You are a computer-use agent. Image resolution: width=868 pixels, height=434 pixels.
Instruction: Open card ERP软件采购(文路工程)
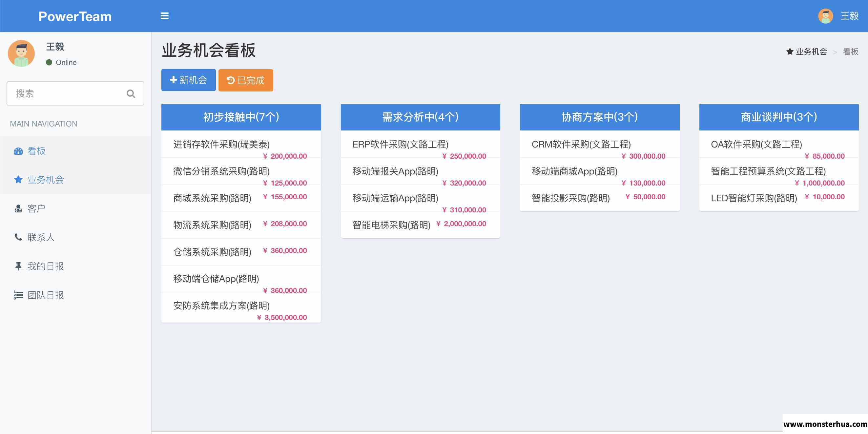pos(420,144)
